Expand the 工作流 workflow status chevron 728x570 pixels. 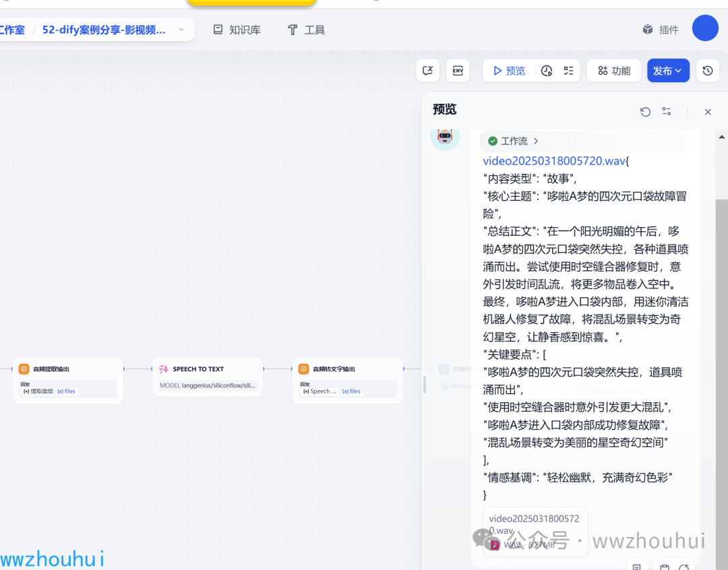(536, 141)
